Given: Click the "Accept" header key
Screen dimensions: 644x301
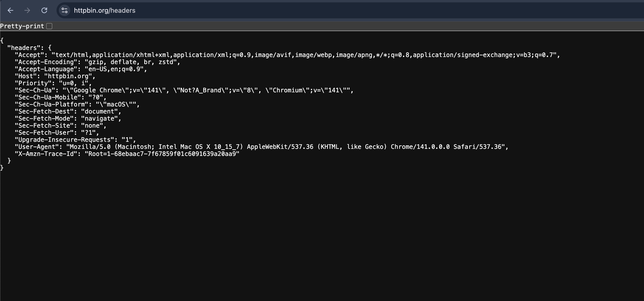Looking at the screenshot, I should pos(29,55).
